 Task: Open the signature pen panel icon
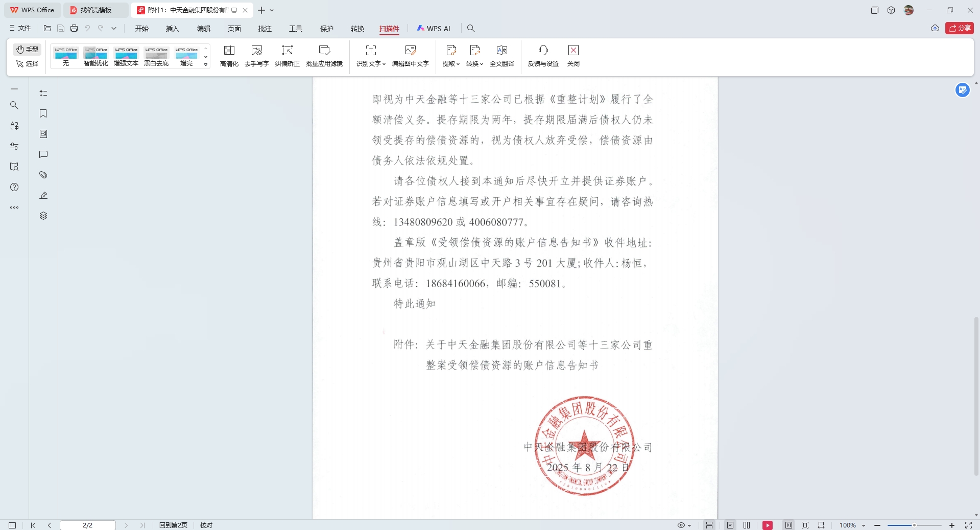tap(43, 195)
